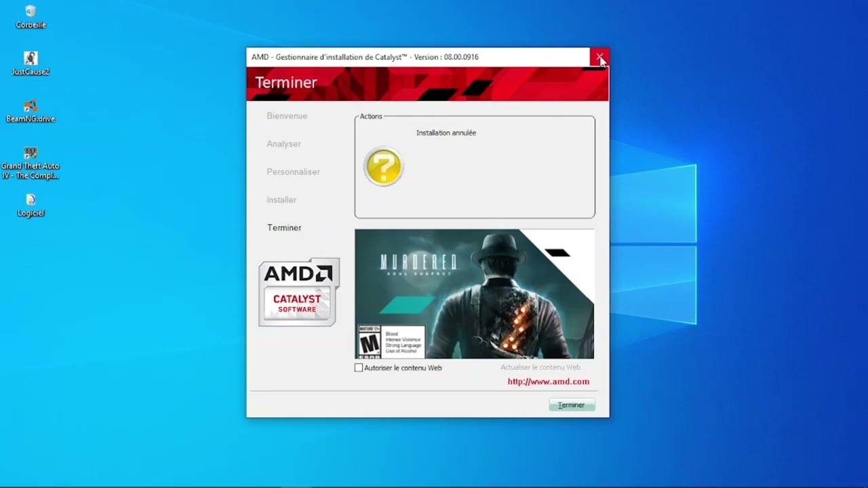The width and height of the screenshot is (868, 488).
Task: Select the Personnaliser step in sidebar
Action: coord(293,171)
